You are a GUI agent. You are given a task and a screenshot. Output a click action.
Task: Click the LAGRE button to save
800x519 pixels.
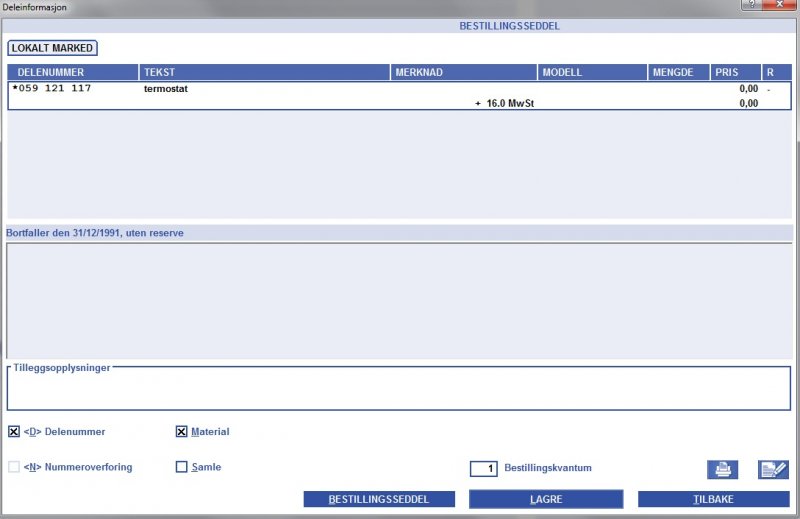click(x=546, y=499)
